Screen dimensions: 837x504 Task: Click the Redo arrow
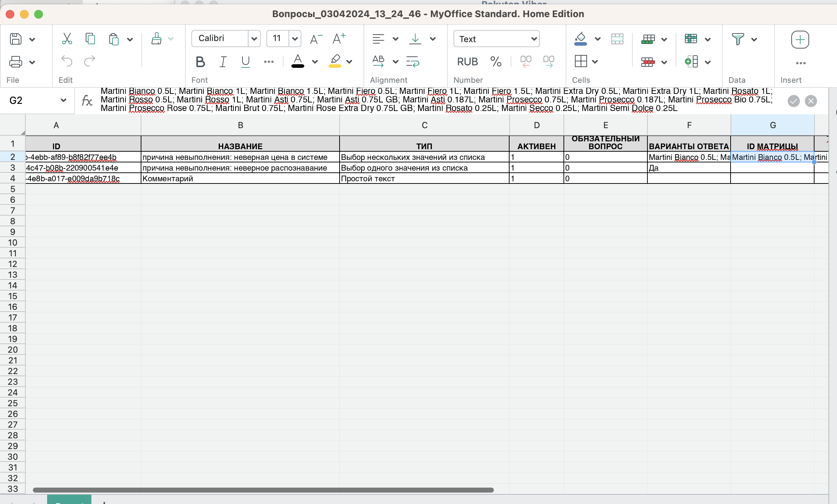coord(89,61)
